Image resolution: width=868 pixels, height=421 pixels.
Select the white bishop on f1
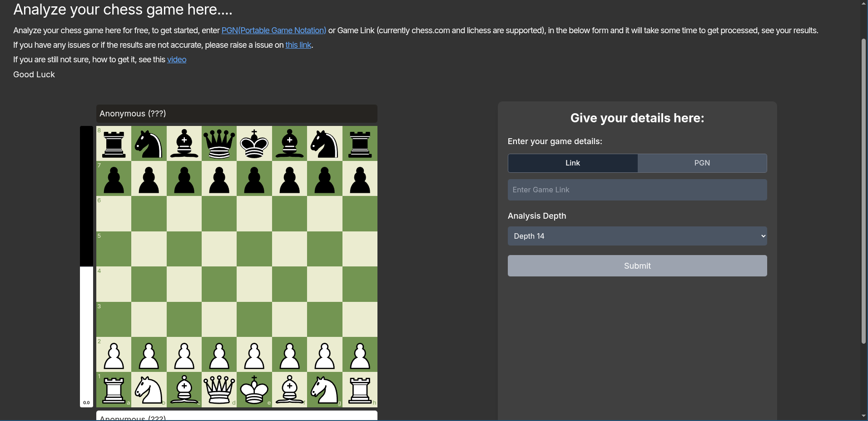pos(289,390)
